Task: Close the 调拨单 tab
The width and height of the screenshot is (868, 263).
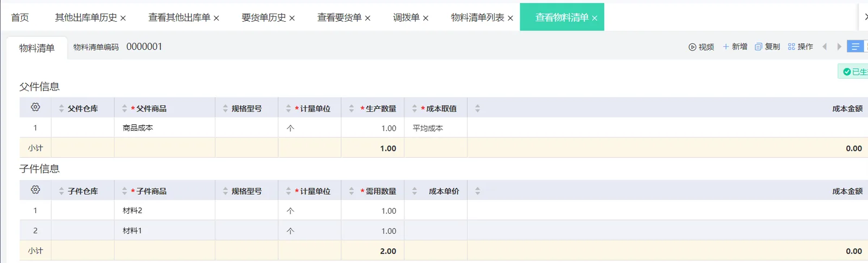Action: click(x=426, y=18)
